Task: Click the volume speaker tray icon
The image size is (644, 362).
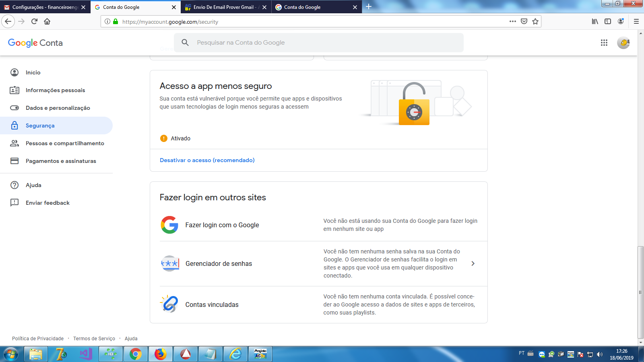Action: click(x=600, y=354)
